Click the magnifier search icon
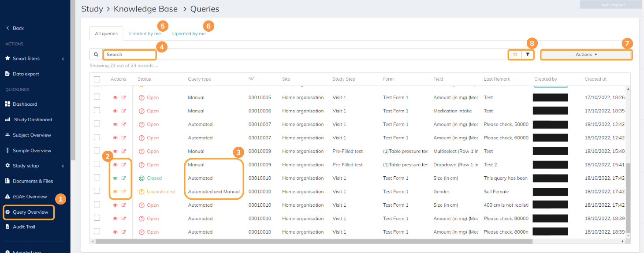The height and width of the screenshot is (253, 644). click(x=96, y=55)
